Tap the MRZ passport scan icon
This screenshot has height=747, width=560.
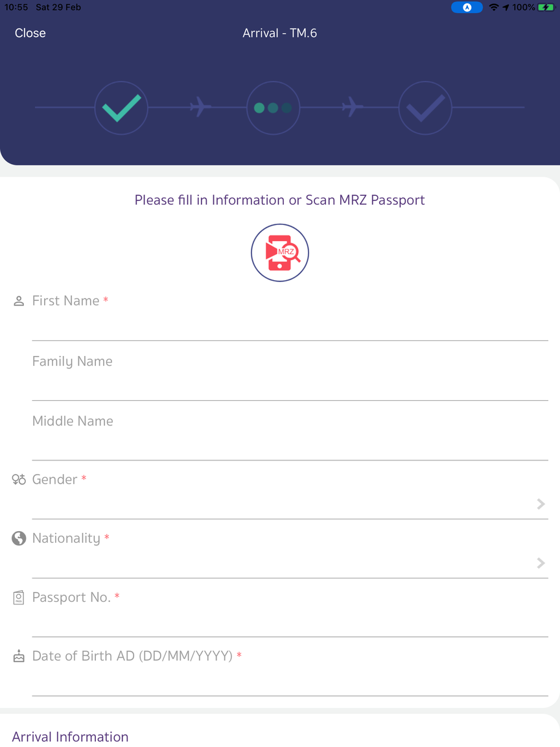[x=280, y=253]
